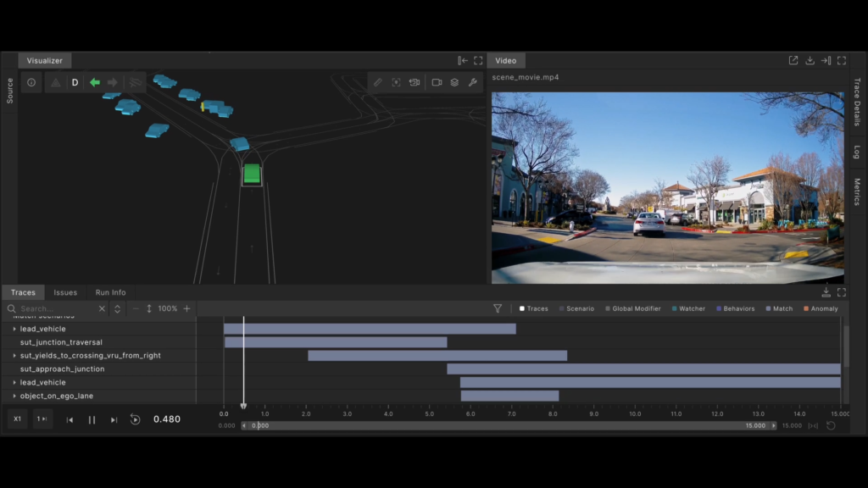Screen dimensions: 868x488
Task: Toggle the Anomaly legend filter
Action: pyautogui.click(x=821, y=308)
